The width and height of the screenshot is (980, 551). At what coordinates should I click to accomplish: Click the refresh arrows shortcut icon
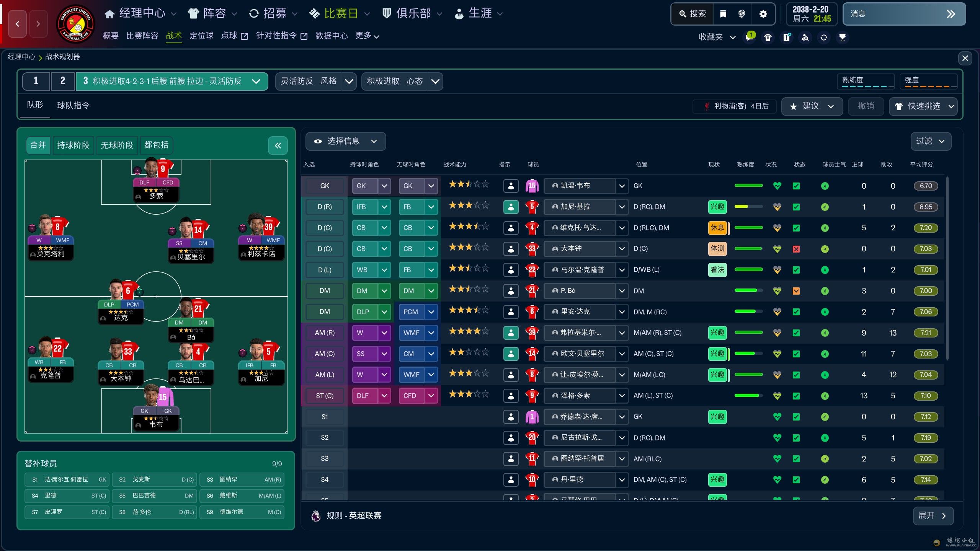coord(824,37)
